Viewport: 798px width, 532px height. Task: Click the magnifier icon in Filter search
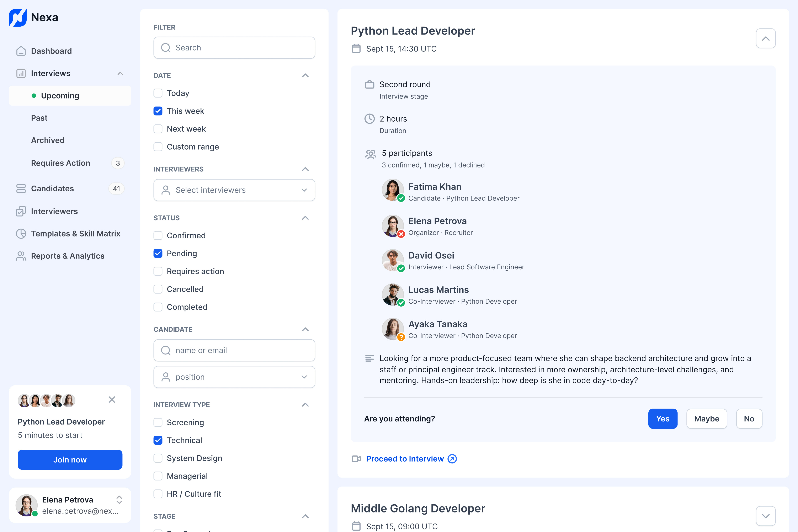pyautogui.click(x=166, y=48)
